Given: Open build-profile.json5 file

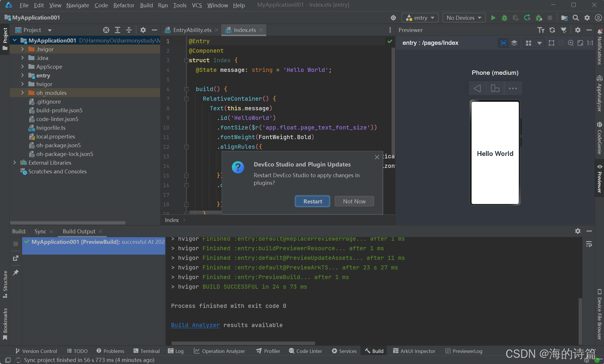Looking at the screenshot, I should point(59,110).
